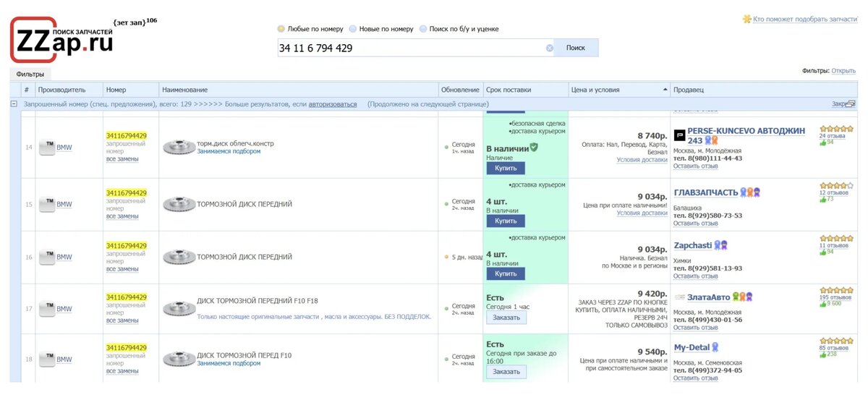The image size is (868, 395).
Task: Click the TM brand icon in row 14
Action: coord(47,147)
